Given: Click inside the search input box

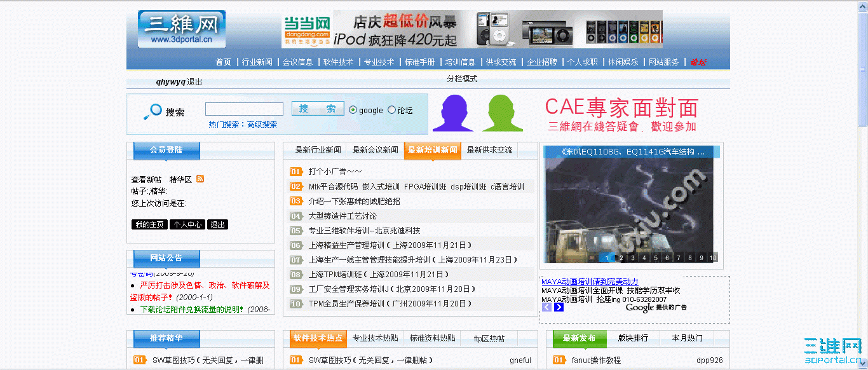Looking at the screenshot, I should [x=244, y=108].
